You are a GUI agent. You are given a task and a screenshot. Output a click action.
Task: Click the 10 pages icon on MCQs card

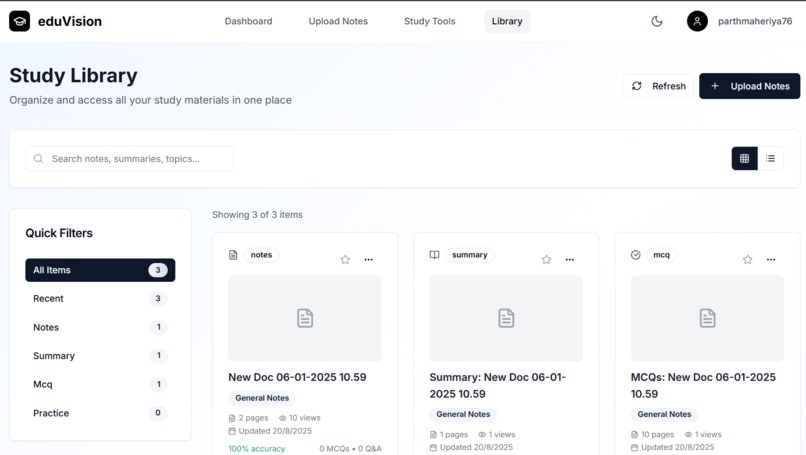(634, 434)
